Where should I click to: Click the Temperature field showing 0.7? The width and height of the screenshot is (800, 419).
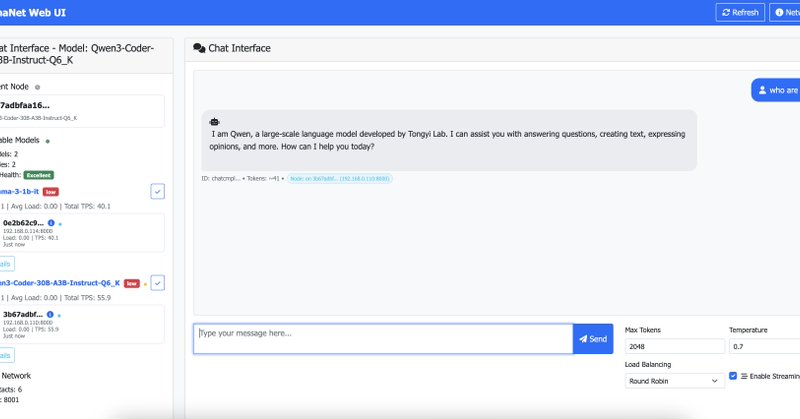click(x=764, y=346)
